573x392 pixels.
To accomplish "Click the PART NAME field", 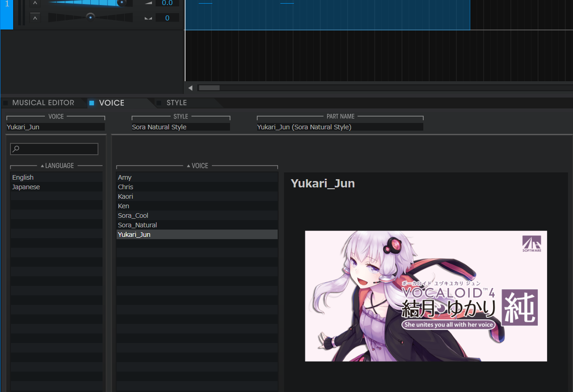I will tap(340, 127).
